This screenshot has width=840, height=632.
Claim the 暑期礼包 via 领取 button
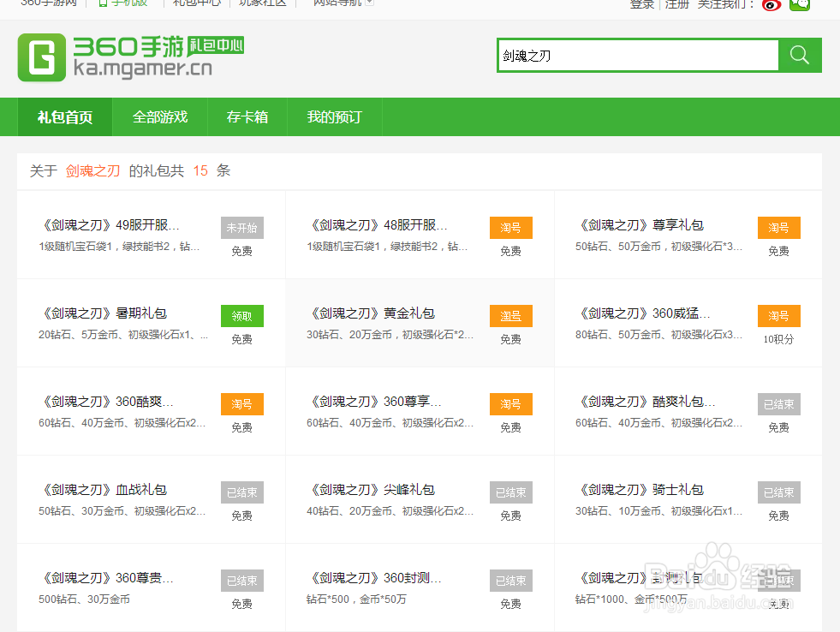pos(241,315)
